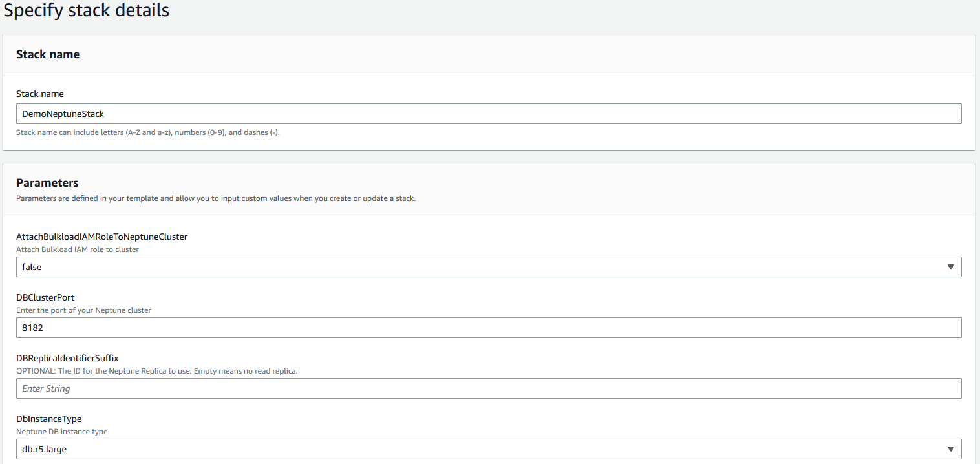Click the Stack name input field
Viewport: 980px width, 464px height.
[488, 114]
